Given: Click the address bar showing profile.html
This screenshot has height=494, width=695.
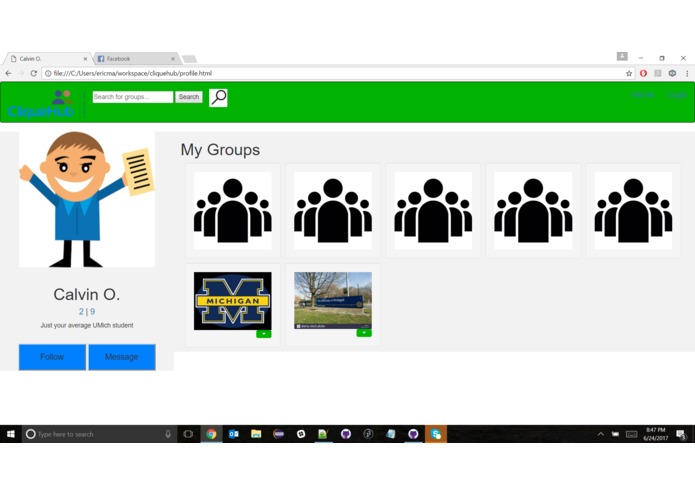Looking at the screenshot, I should [339, 74].
